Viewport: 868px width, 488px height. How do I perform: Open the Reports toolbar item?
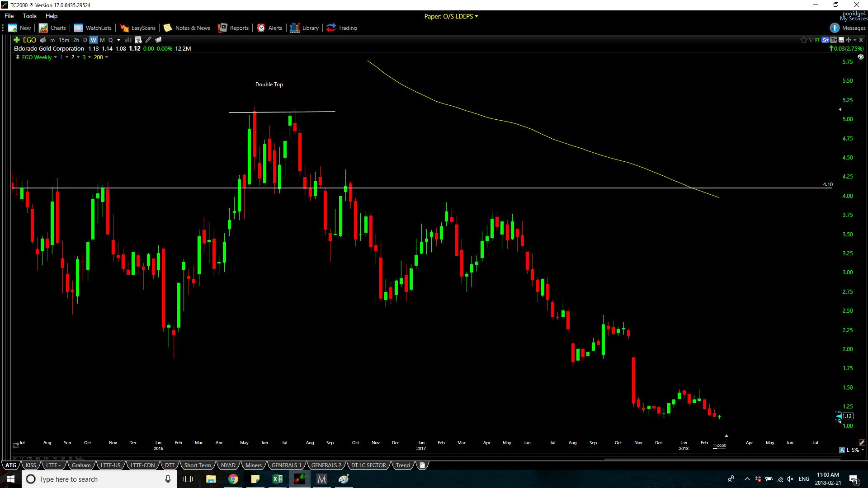click(x=233, y=28)
